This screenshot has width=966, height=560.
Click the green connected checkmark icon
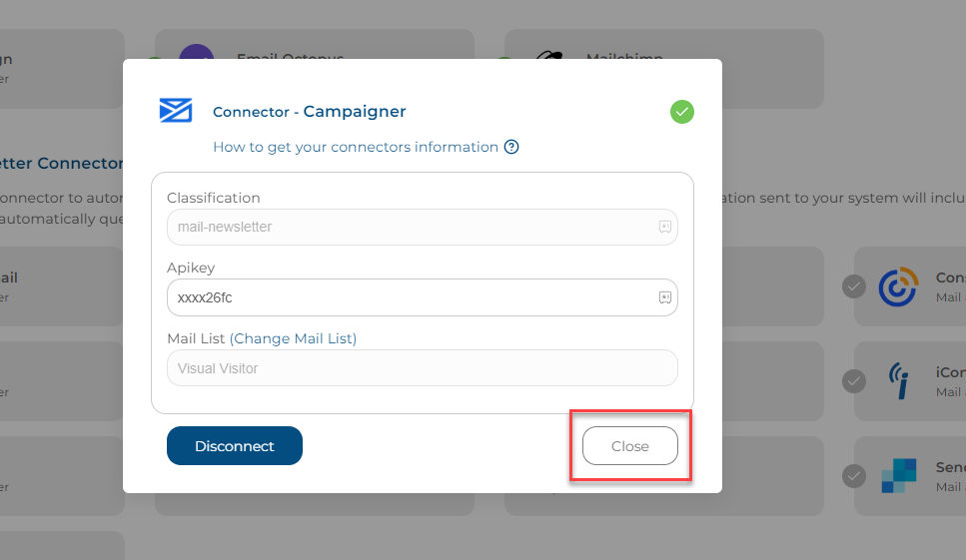[682, 112]
